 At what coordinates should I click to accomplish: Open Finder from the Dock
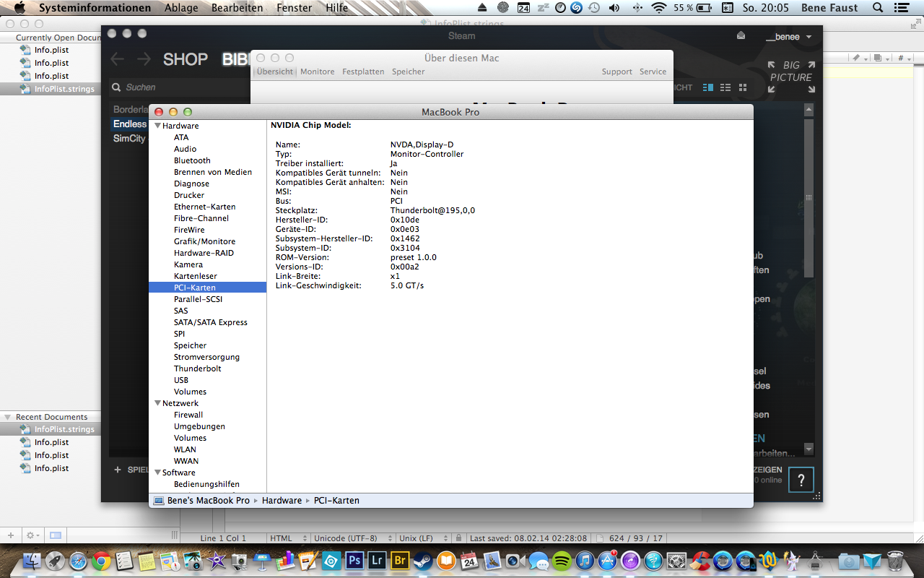(x=32, y=560)
